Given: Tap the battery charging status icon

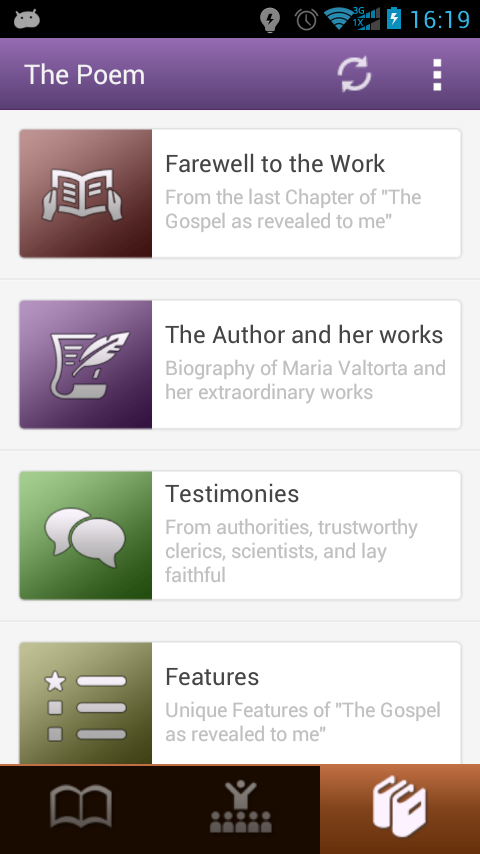Looking at the screenshot, I should pyautogui.click(x=394, y=19).
